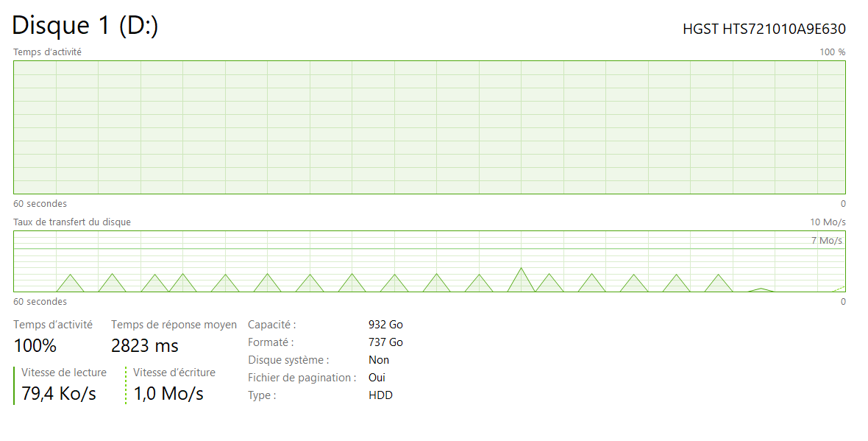Click the 100 % scale label above activity graph
This screenshot has height=441, width=868.
832,52
